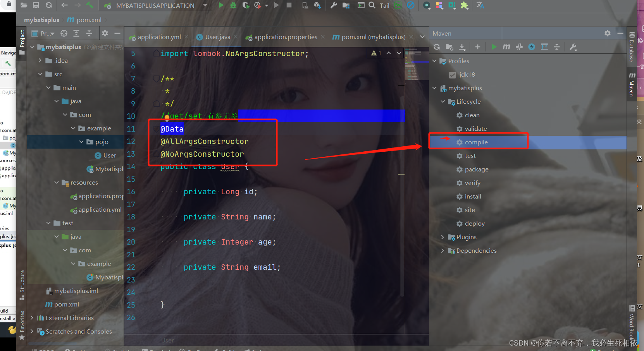Open settings with the main toolbar wrench icon

[x=334, y=5]
